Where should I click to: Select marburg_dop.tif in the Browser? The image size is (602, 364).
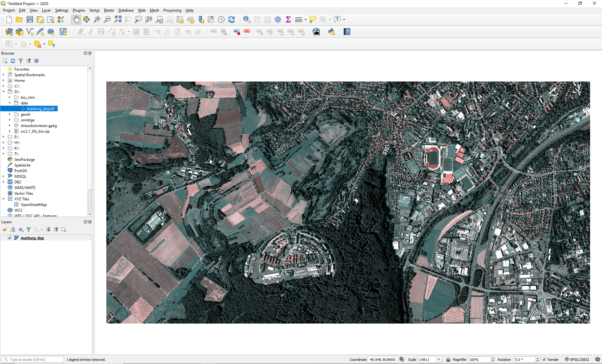pos(40,109)
